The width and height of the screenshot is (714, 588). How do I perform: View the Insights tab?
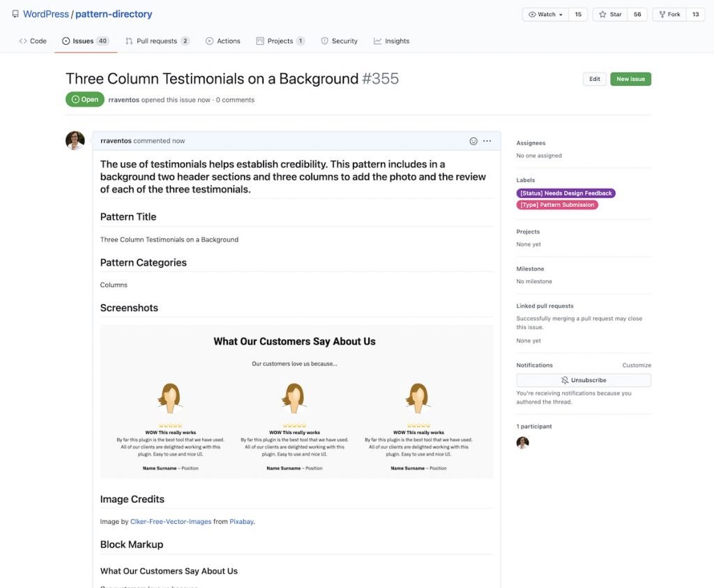click(391, 41)
